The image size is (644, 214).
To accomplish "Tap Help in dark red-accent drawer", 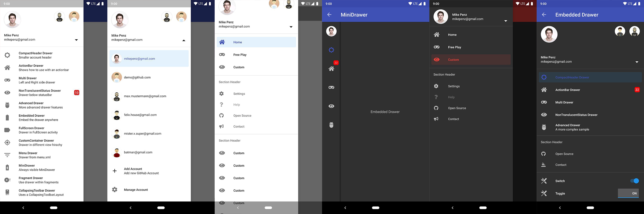I will (x=471, y=97).
